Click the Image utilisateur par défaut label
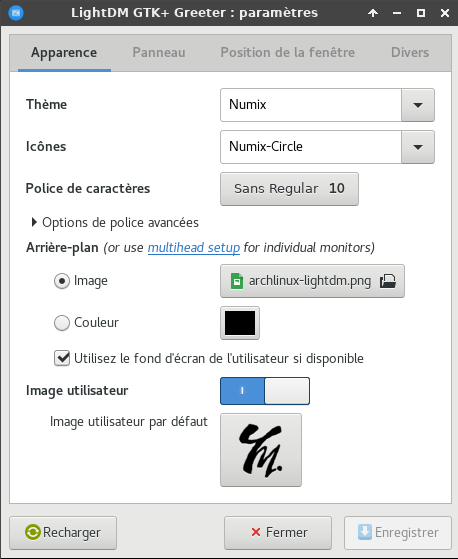 129,422
